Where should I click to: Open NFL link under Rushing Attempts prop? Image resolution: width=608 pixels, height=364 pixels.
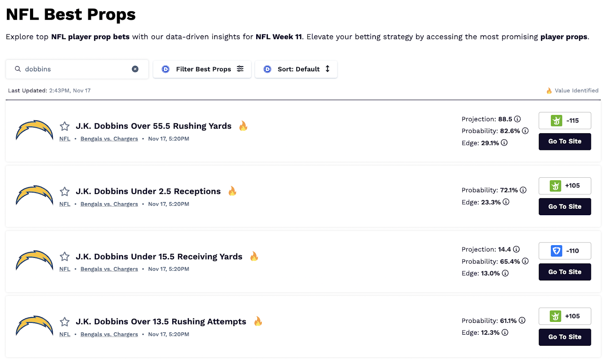tap(65, 334)
